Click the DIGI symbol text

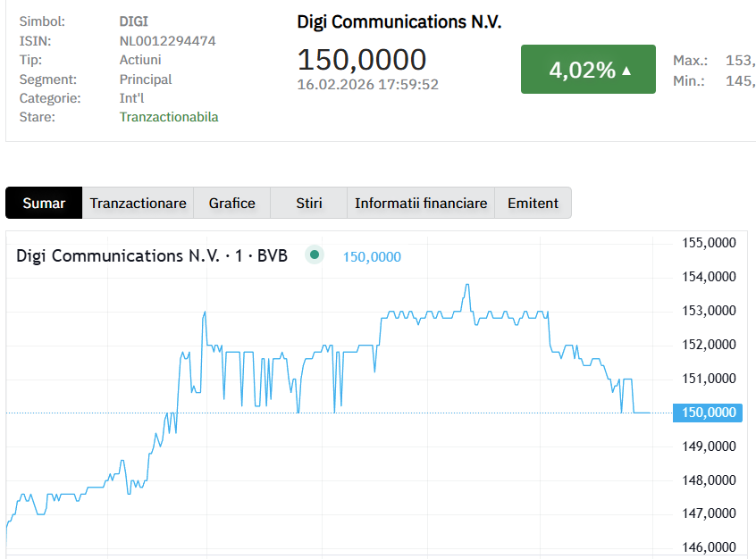click(134, 21)
